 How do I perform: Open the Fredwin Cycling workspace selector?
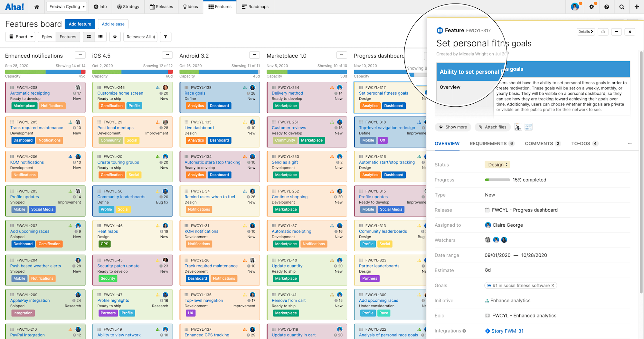point(66,6)
